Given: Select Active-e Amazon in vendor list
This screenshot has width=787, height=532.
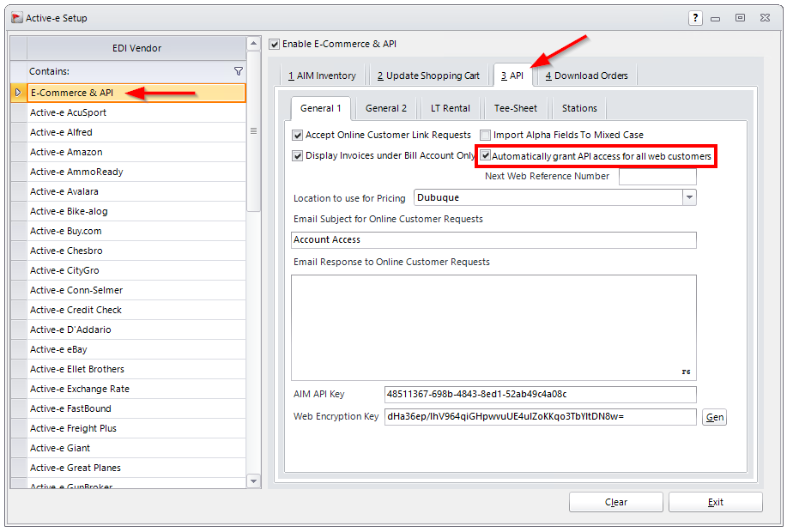Looking at the screenshot, I should point(136,152).
